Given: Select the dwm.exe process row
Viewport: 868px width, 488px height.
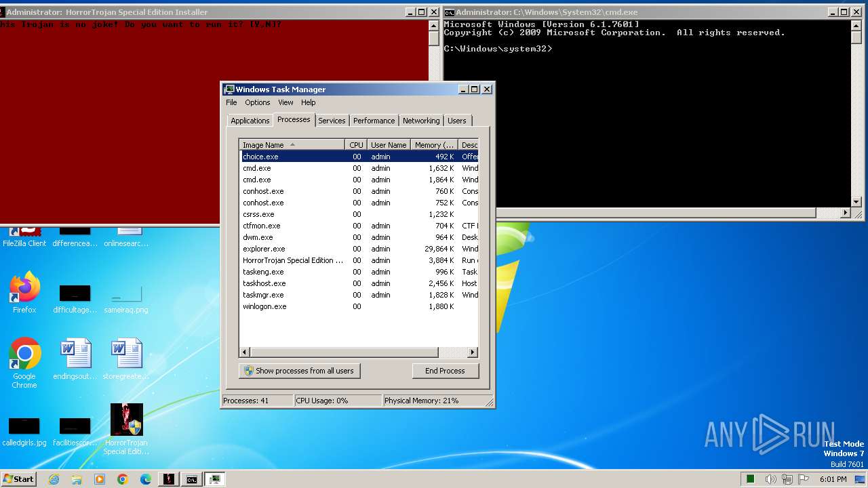Looking at the screenshot, I should point(359,237).
